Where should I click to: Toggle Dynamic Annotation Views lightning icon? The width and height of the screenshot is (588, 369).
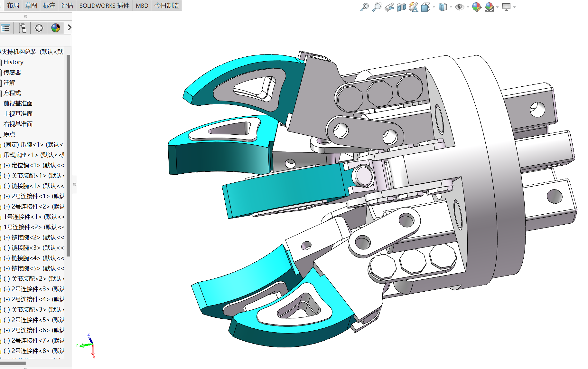tap(414, 7)
